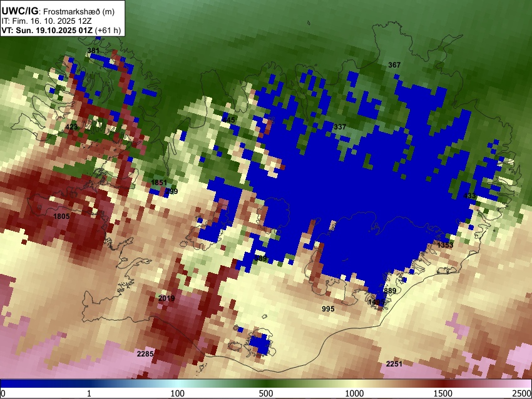Select the 337 value label

[x=340, y=127]
